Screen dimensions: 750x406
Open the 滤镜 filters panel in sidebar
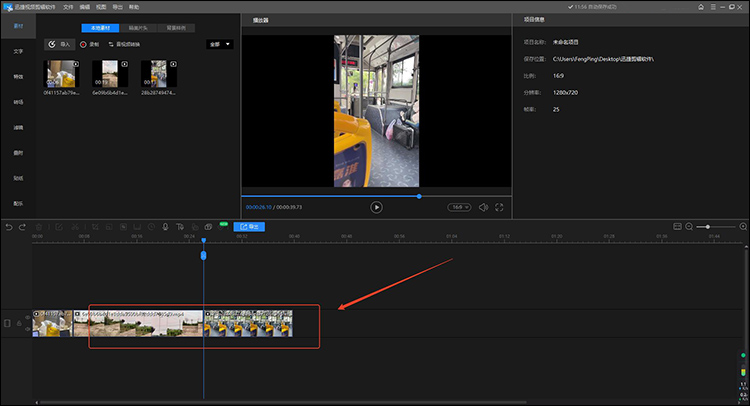[18, 127]
